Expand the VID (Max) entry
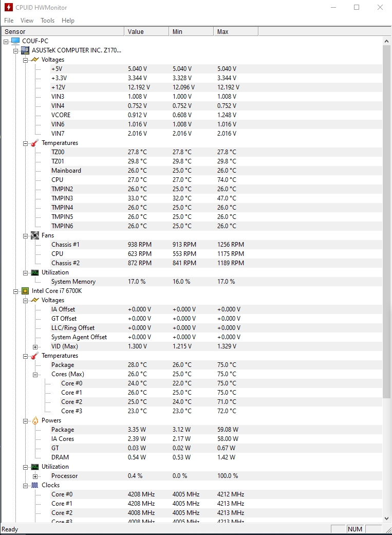The height and width of the screenshot is (535, 392). (x=35, y=346)
